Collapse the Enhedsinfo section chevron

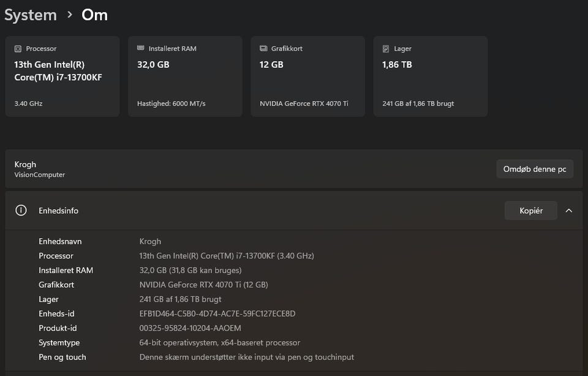tap(569, 211)
